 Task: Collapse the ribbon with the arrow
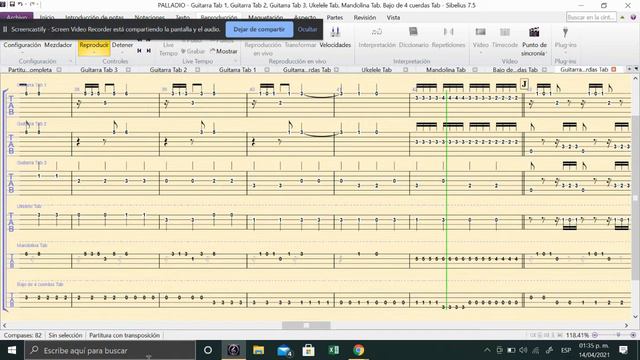(622, 18)
